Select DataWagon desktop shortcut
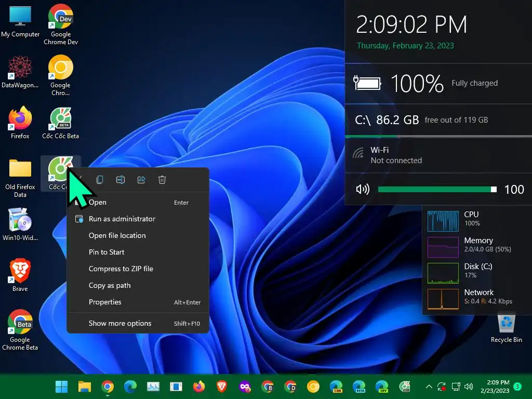This screenshot has height=399, width=532. [x=20, y=72]
